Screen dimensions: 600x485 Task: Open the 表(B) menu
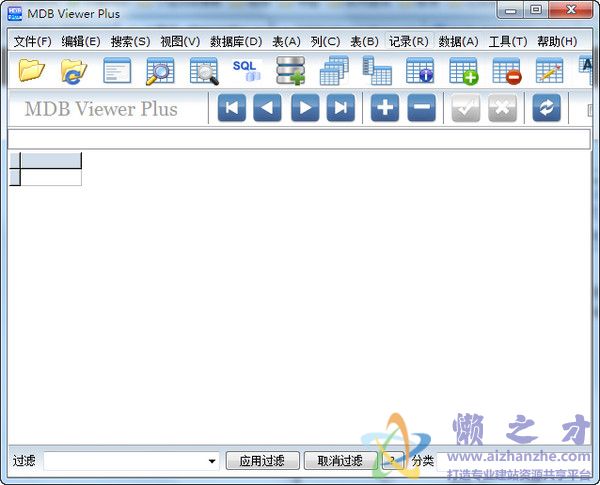click(x=364, y=41)
